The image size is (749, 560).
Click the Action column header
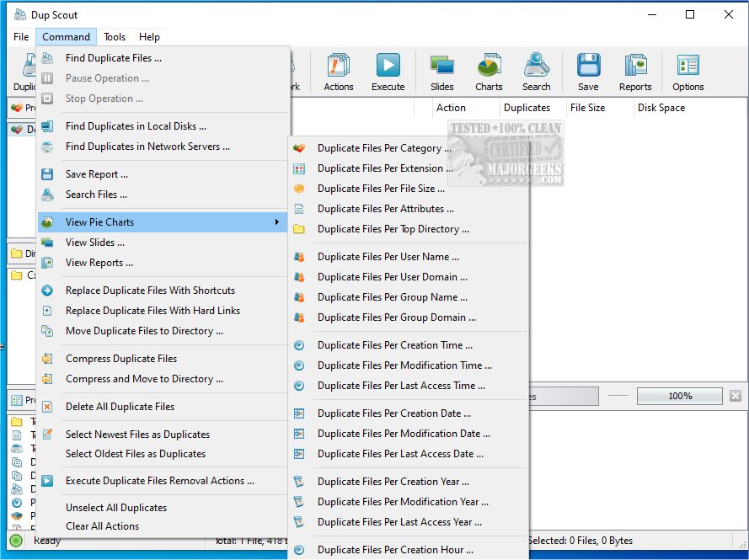pos(466,108)
